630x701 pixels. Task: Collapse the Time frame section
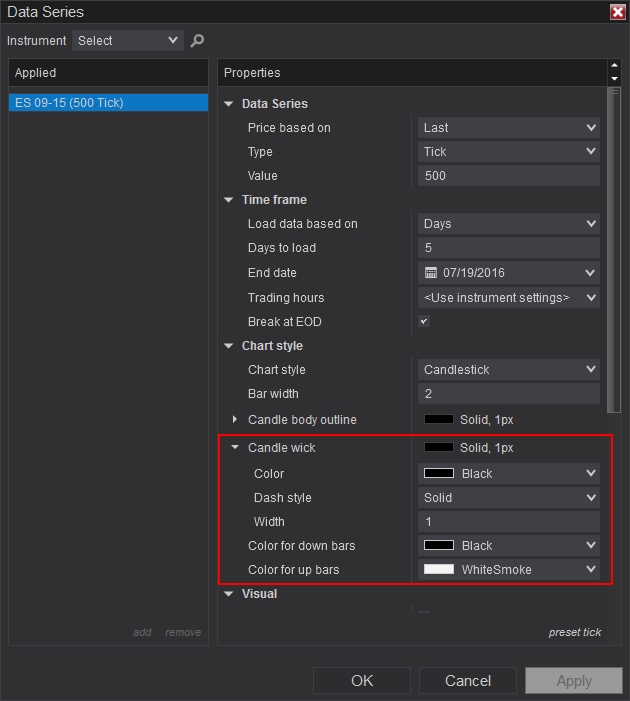click(x=229, y=200)
